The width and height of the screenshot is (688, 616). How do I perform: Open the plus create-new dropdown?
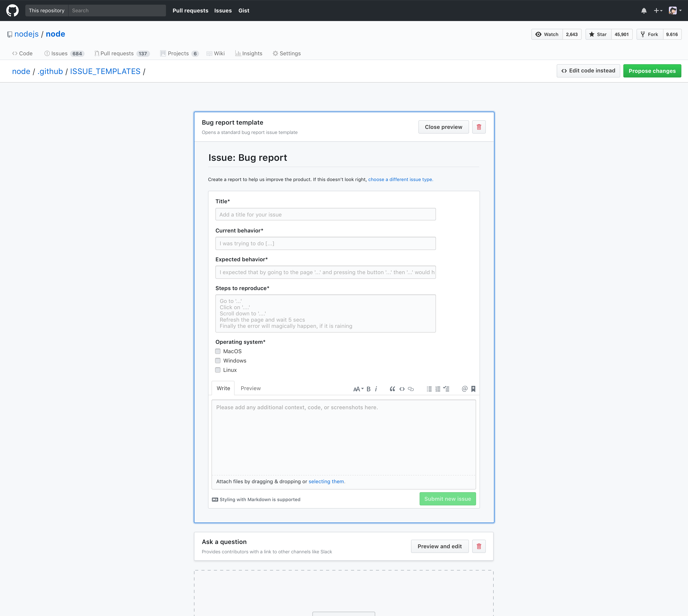click(x=658, y=11)
